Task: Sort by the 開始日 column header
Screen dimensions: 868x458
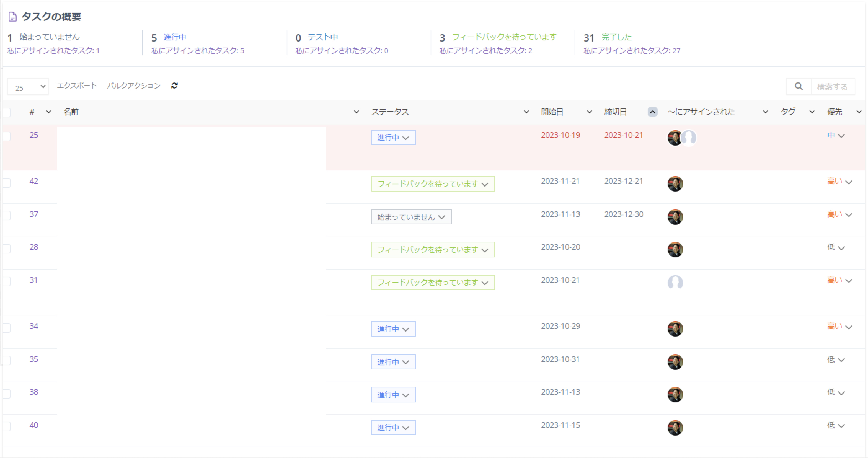Action: (552, 112)
